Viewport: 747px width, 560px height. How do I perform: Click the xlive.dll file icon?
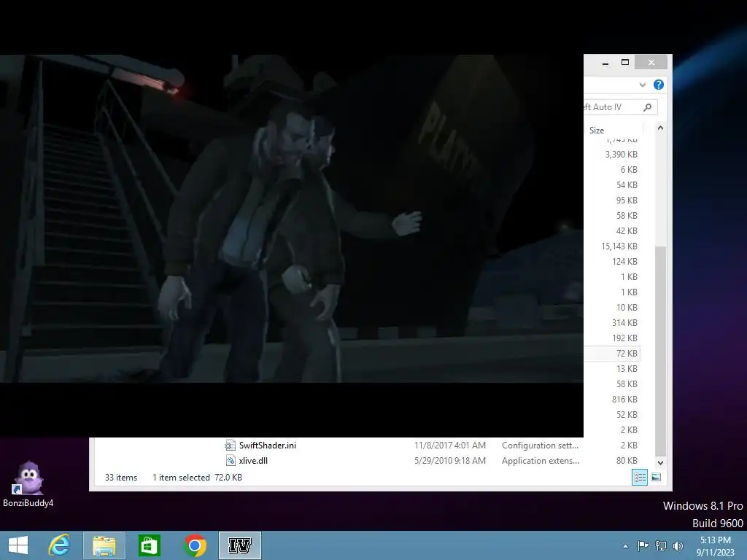coord(230,461)
